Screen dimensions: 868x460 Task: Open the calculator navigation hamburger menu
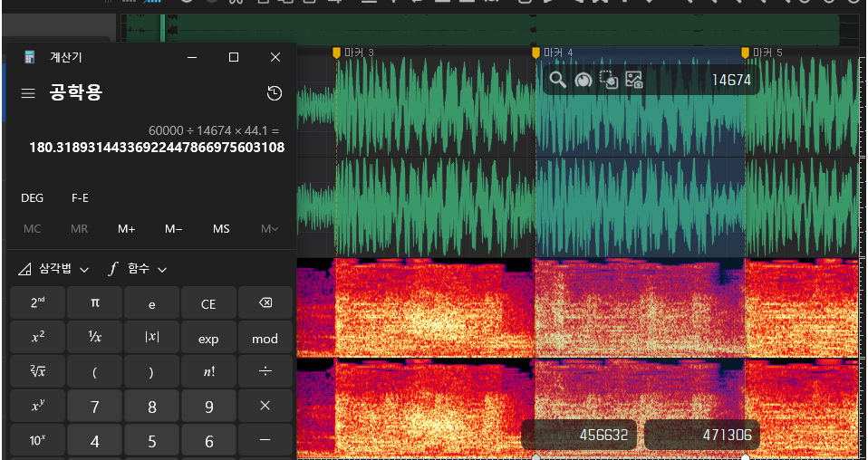click(28, 93)
